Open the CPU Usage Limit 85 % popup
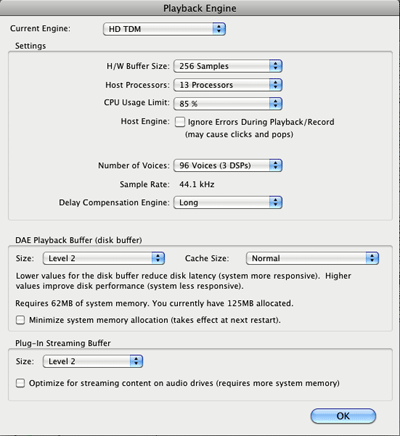Screen dimensions: 400x436 [228, 104]
